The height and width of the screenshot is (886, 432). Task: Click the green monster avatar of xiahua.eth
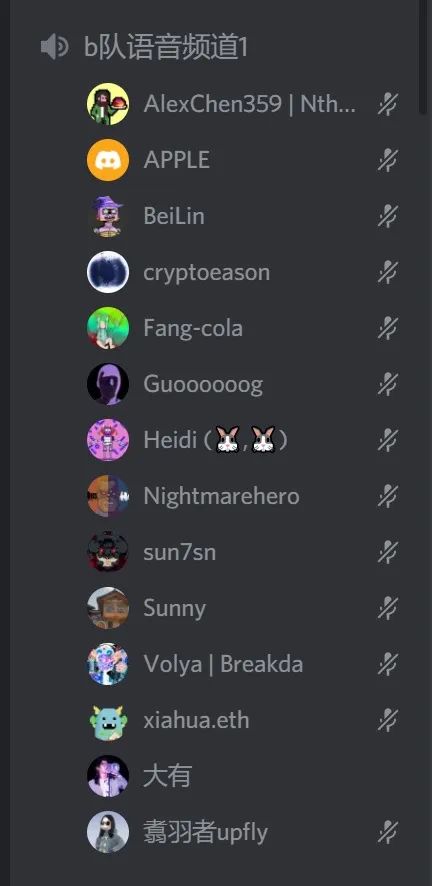(108, 720)
